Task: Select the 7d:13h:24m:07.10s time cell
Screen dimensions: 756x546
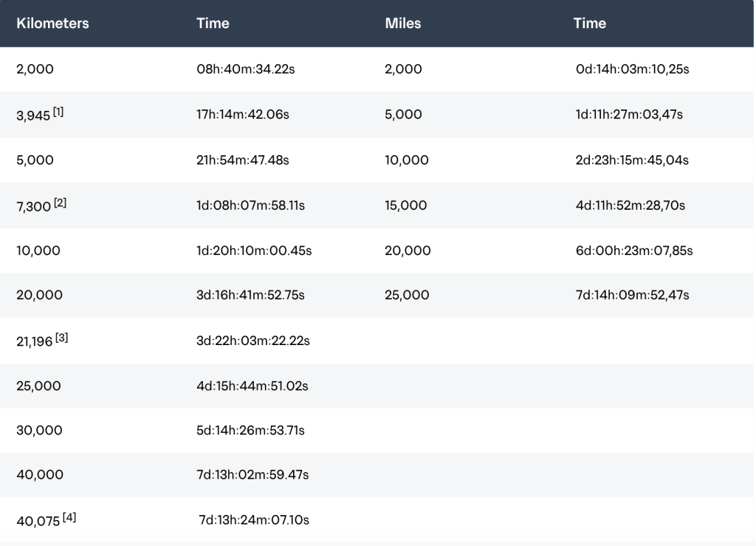Action: (x=254, y=520)
